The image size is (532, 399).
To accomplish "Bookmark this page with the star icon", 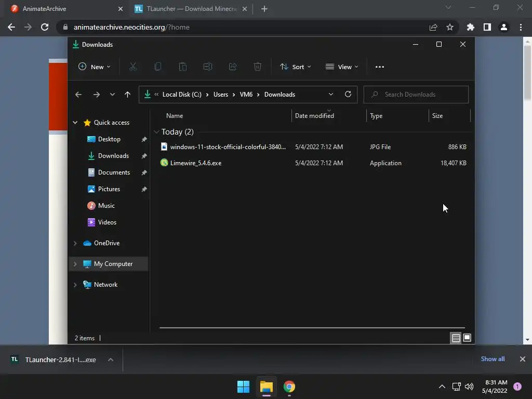I will point(450,27).
